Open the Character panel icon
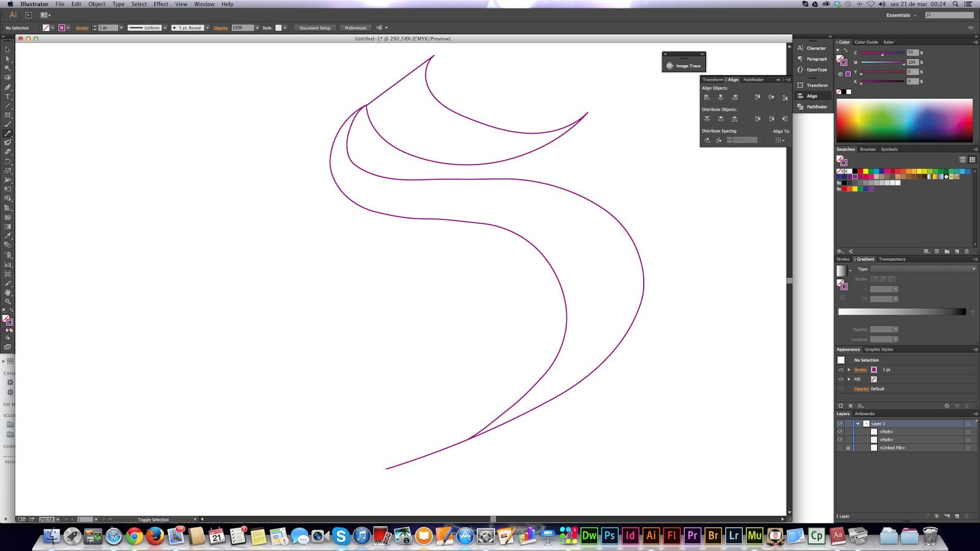The height and width of the screenshot is (551, 980). [x=812, y=48]
